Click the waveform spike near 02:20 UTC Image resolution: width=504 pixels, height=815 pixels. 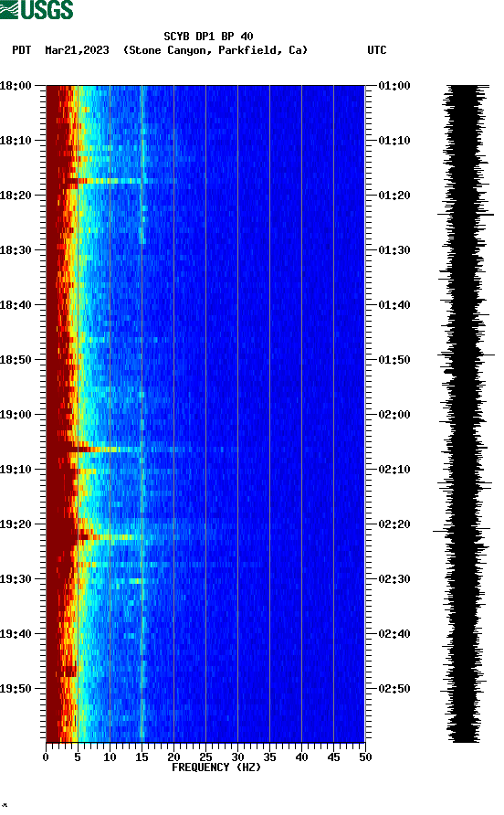461,530
